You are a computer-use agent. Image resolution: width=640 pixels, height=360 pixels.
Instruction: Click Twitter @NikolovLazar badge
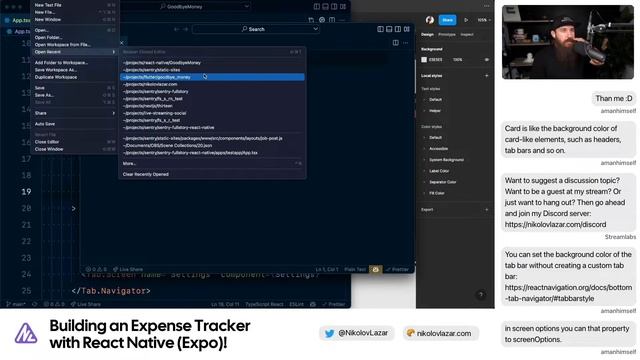point(357,333)
